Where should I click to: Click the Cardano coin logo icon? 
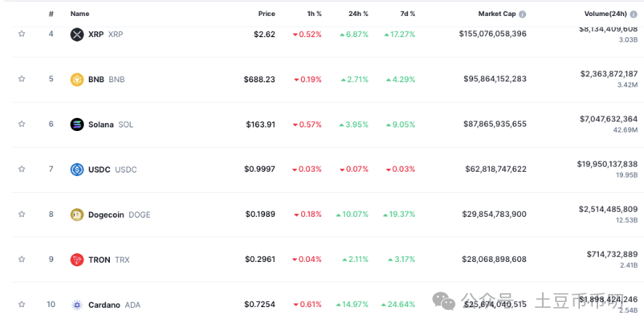(x=76, y=305)
